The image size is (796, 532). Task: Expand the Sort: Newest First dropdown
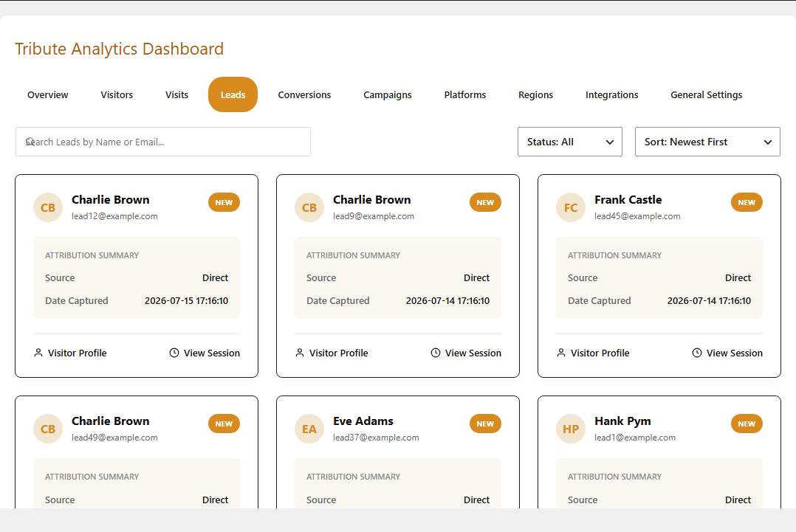pyautogui.click(x=707, y=142)
